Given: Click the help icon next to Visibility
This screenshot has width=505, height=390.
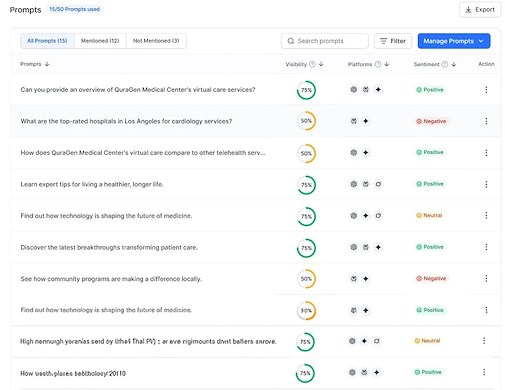Looking at the screenshot, I should click(x=312, y=64).
